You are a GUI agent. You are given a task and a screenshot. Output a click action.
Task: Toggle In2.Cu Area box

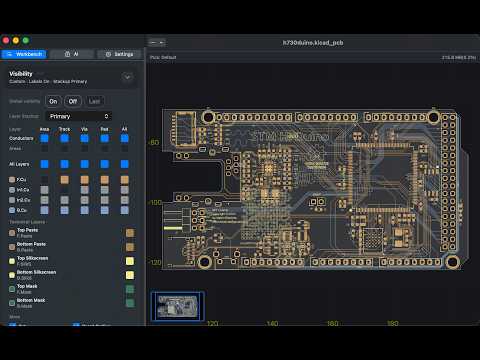pyautogui.click(x=44, y=200)
